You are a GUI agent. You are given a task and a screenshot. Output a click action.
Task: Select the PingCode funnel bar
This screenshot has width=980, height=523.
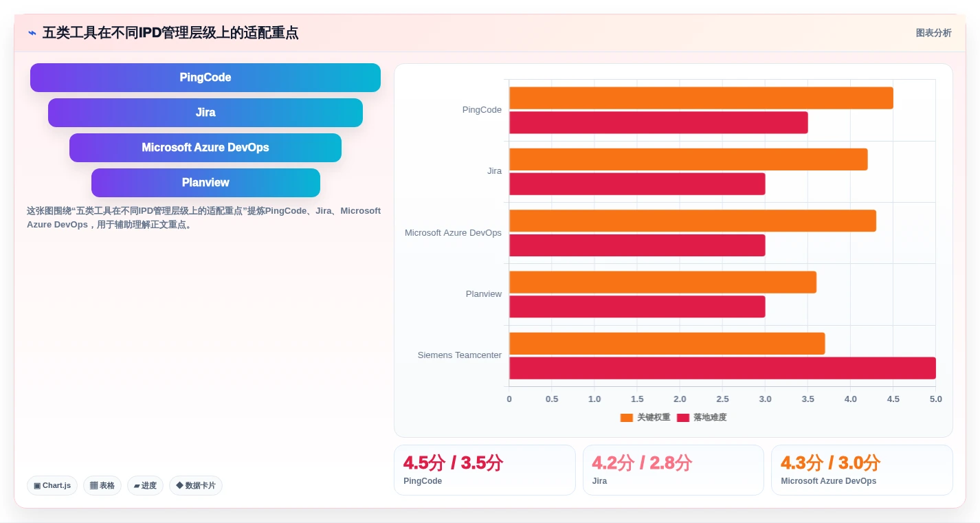tap(205, 78)
